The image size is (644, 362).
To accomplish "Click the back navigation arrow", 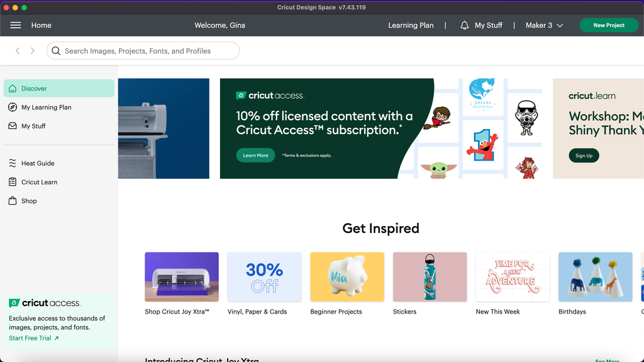I will 18,51.
